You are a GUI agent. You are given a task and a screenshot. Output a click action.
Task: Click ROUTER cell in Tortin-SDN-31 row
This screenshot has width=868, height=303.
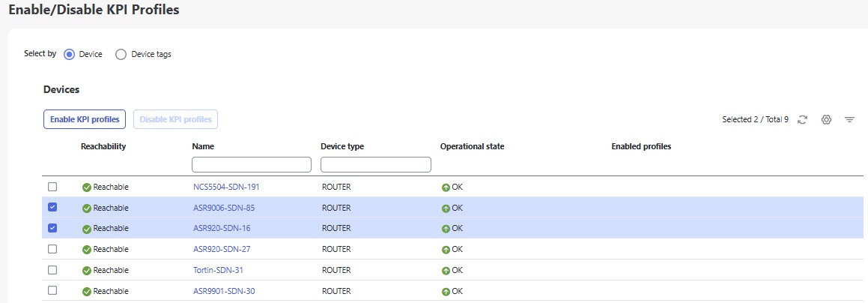(336, 270)
